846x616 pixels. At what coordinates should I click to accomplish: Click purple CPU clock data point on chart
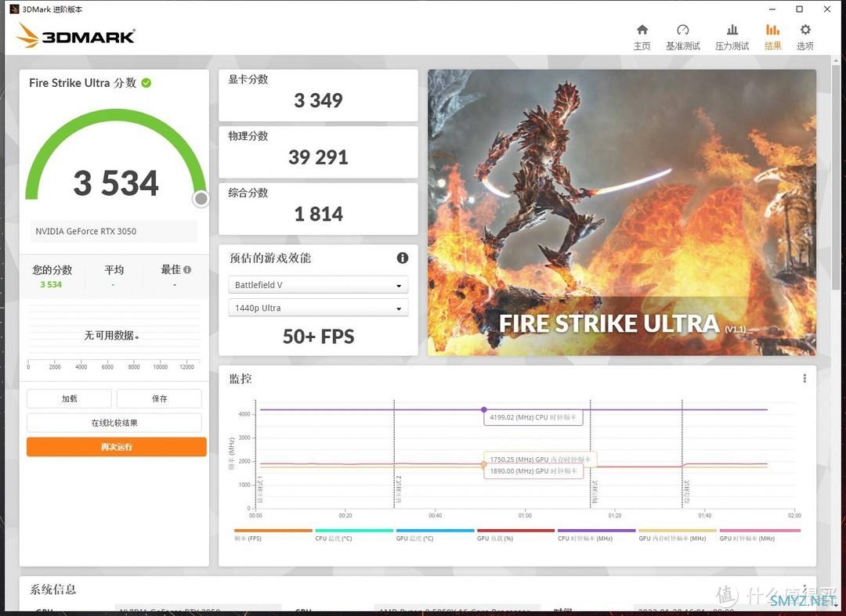click(484, 409)
